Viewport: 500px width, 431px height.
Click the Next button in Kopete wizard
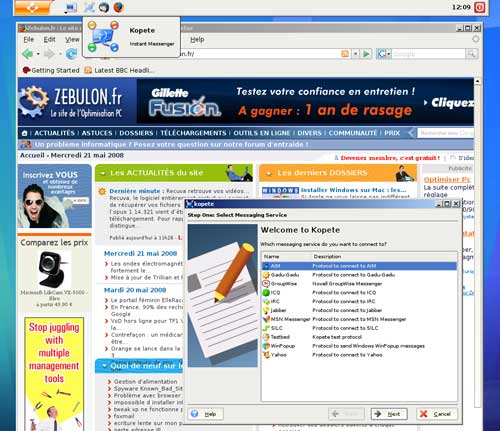389,414
